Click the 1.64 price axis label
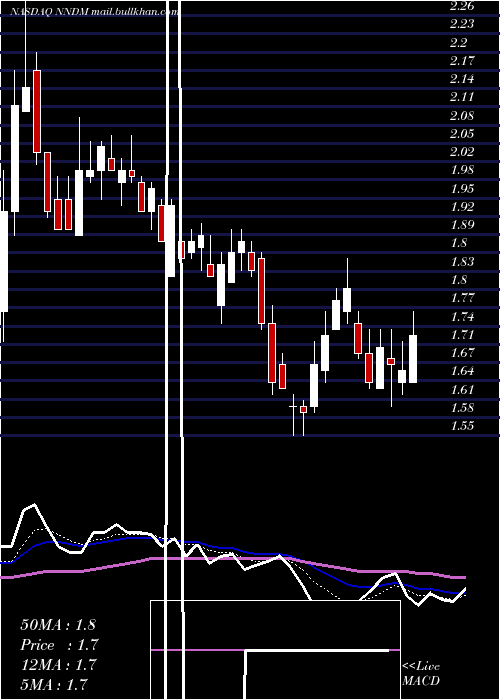The image size is (500, 700). pos(462,371)
